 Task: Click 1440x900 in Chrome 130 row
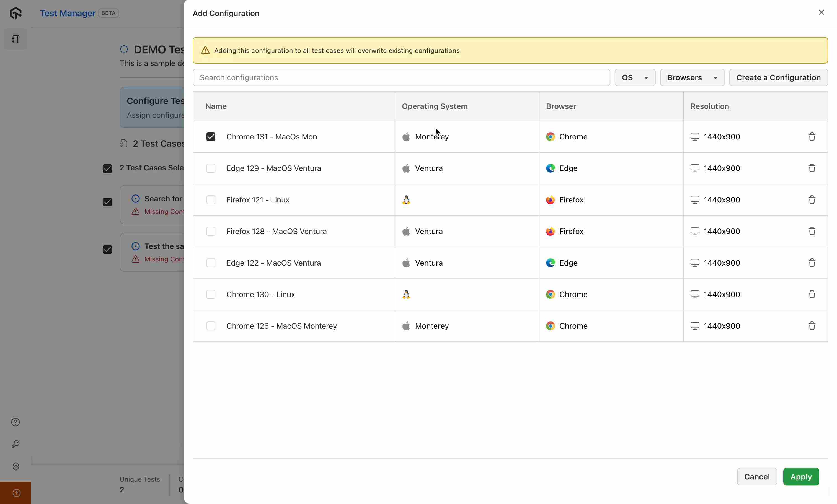pyautogui.click(x=722, y=294)
